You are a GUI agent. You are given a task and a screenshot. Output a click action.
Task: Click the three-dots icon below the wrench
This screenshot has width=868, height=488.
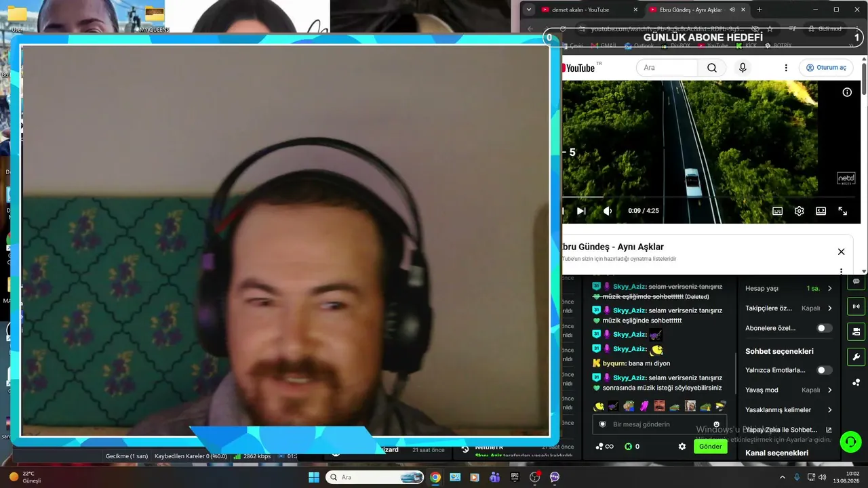pyautogui.click(x=856, y=382)
